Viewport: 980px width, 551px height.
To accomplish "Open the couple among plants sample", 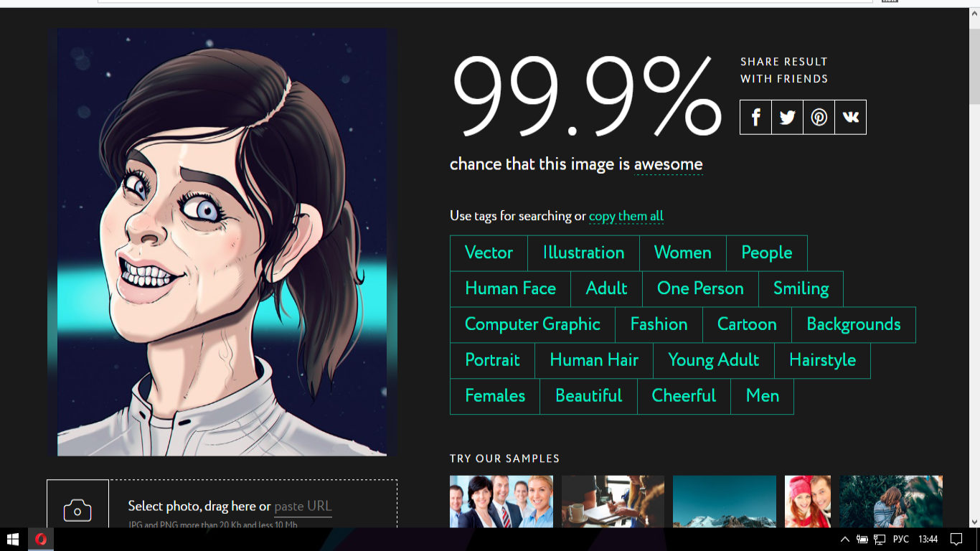I will [x=891, y=501].
